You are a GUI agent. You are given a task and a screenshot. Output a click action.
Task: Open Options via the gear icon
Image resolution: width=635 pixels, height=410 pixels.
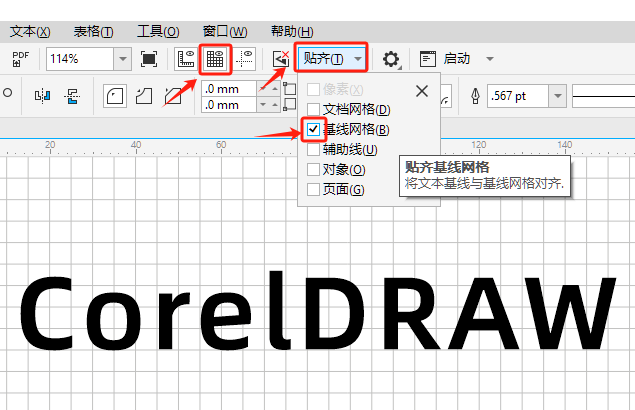tap(391, 59)
